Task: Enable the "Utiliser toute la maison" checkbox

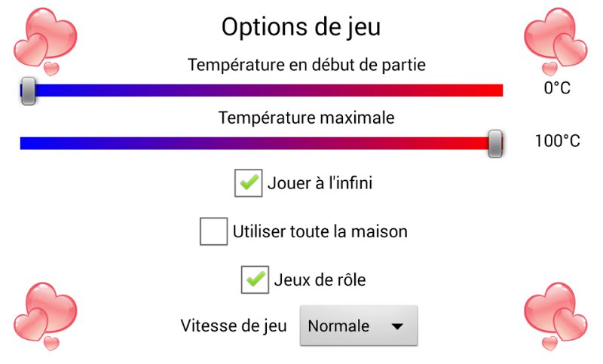Action: coord(214,231)
